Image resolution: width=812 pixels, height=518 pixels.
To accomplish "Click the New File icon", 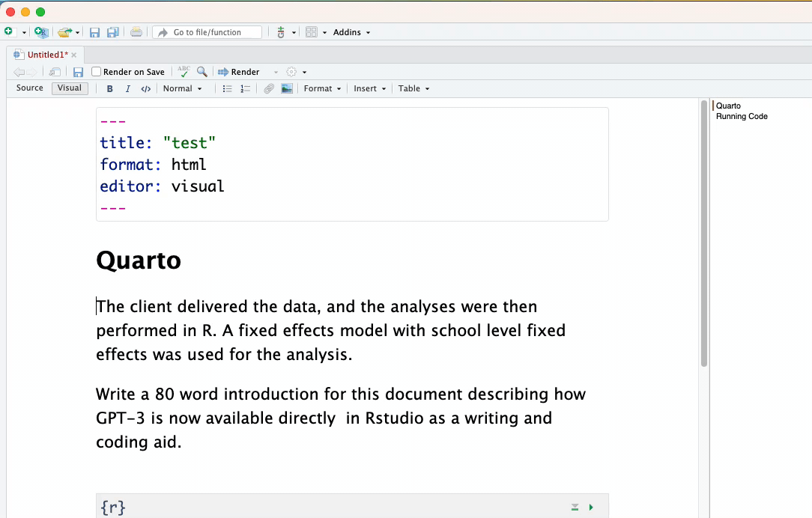I will click(x=8, y=31).
